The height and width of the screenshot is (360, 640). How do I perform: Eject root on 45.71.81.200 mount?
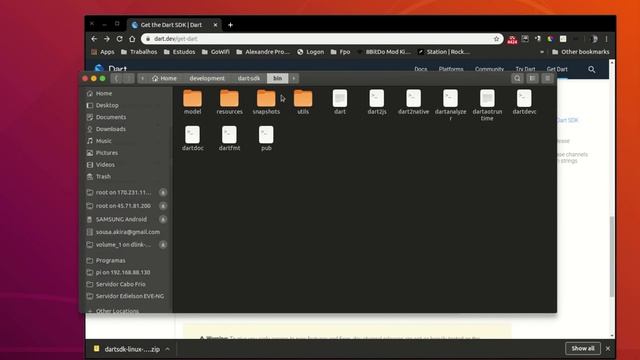(x=163, y=206)
